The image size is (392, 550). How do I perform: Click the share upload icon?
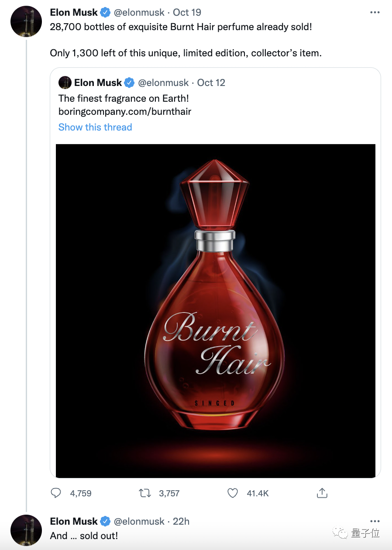(322, 493)
